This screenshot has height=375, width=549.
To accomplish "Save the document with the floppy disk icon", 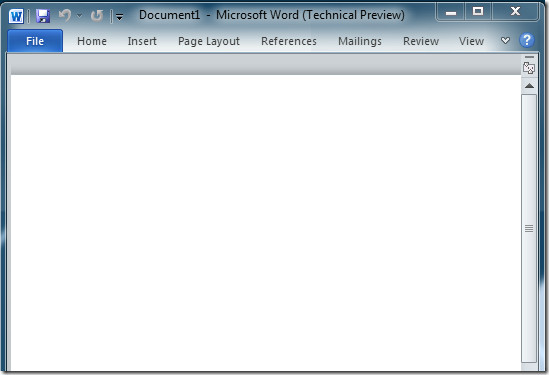I will 43,16.
